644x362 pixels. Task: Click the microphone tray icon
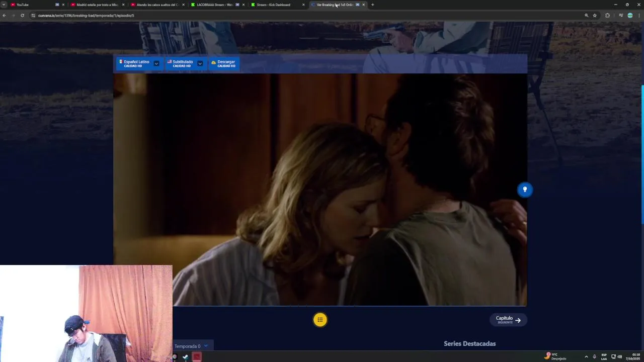click(x=594, y=356)
